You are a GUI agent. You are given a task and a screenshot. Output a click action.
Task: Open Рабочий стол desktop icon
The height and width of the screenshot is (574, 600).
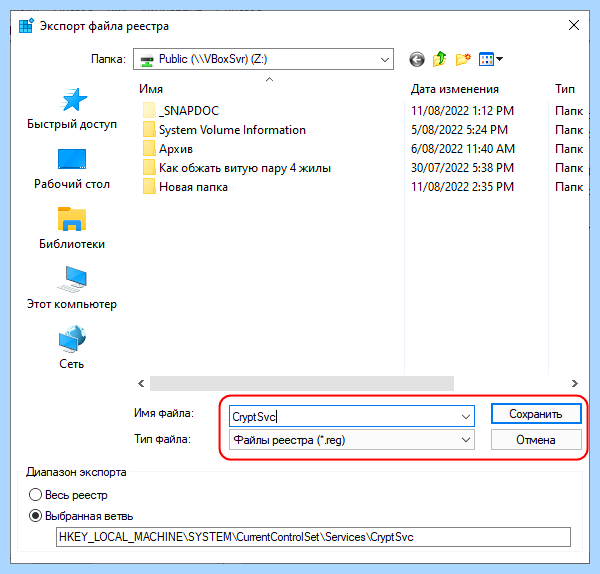click(x=72, y=159)
